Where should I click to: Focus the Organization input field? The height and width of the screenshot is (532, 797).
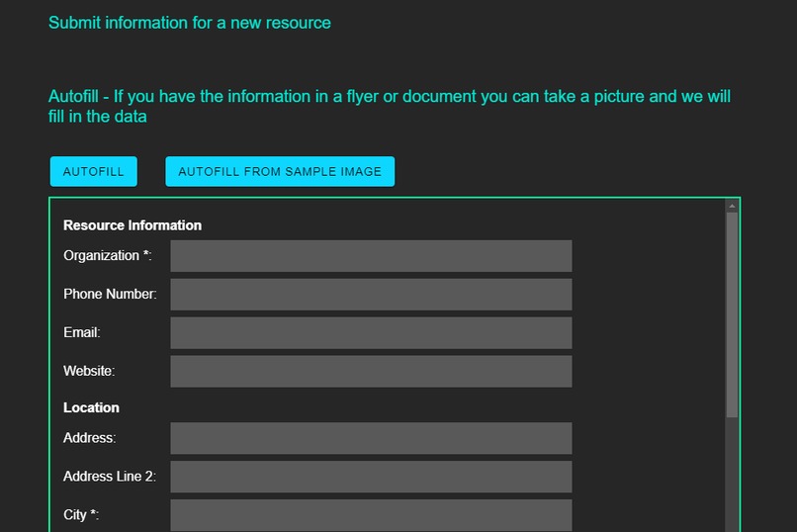tap(371, 255)
